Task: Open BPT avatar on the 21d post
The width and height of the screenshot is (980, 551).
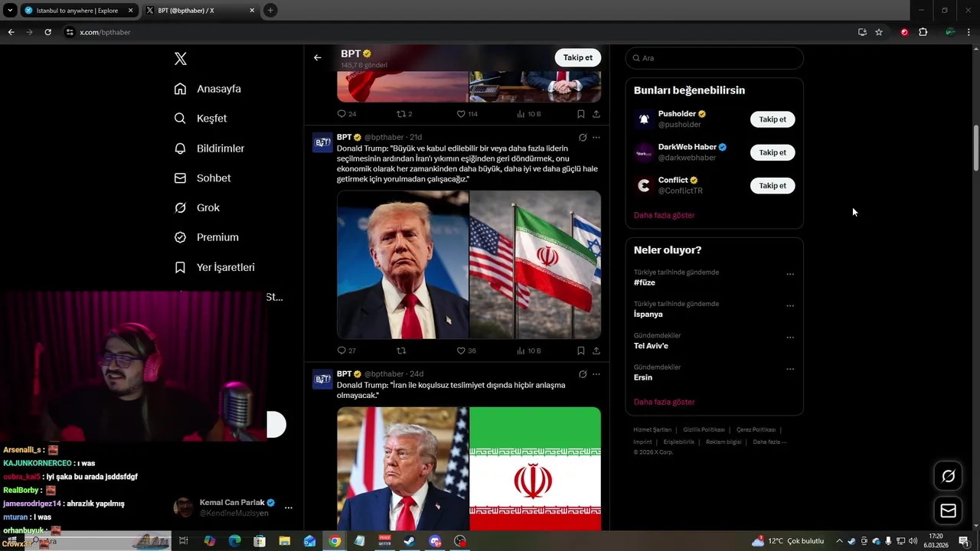Action: pos(322,142)
